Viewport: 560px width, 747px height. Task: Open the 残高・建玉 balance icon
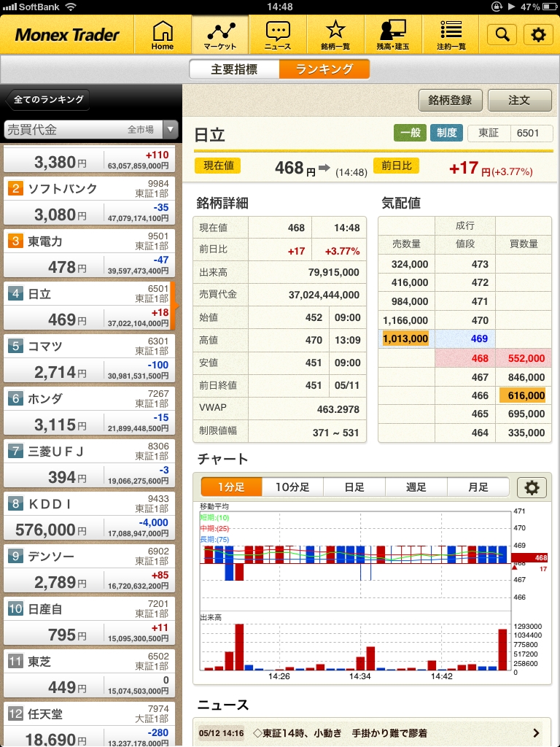click(x=393, y=34)
